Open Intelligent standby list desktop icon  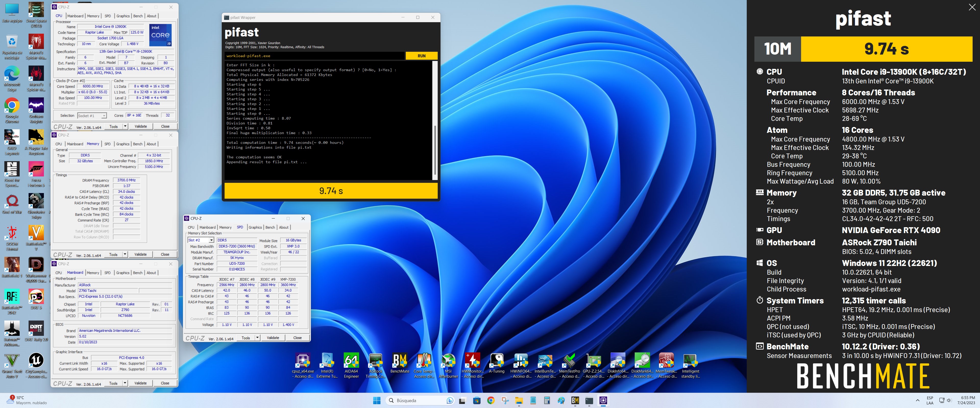[691, 365]
